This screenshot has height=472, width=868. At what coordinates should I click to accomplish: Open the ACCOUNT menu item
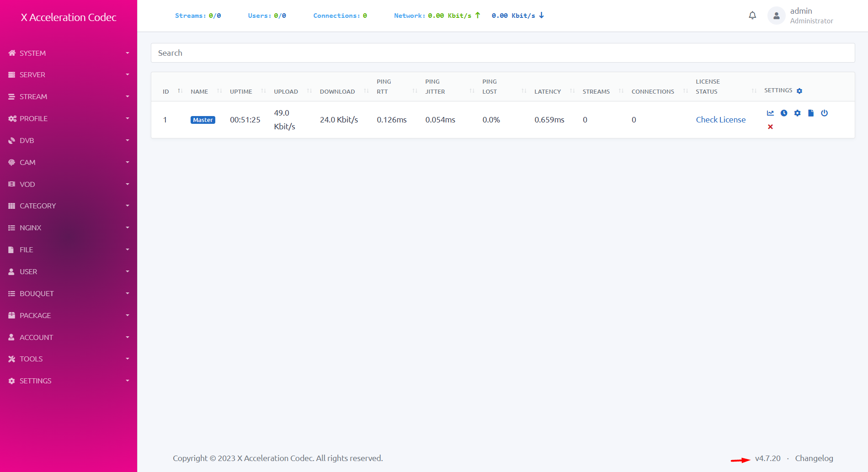click(x=69, y=337)
